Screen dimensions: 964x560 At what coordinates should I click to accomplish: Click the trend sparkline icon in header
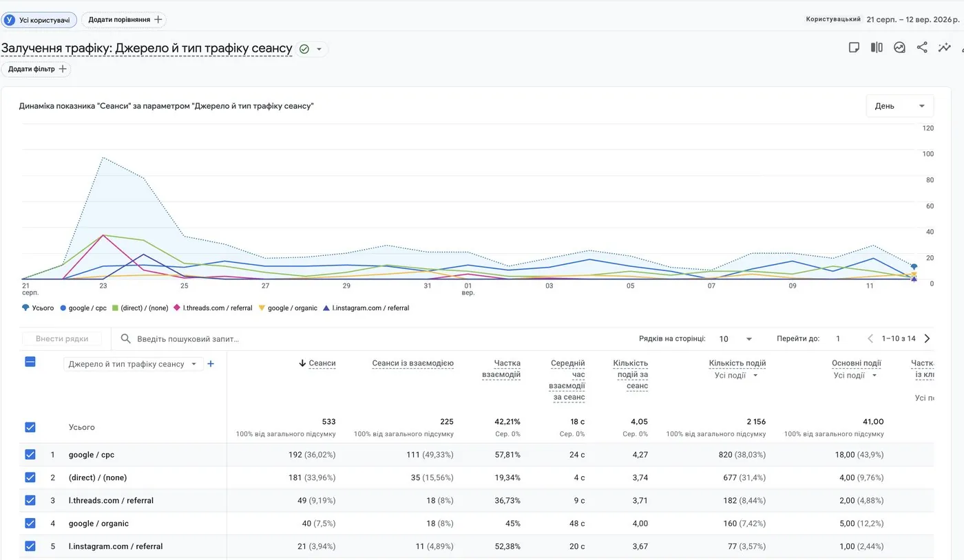point(945,47)
